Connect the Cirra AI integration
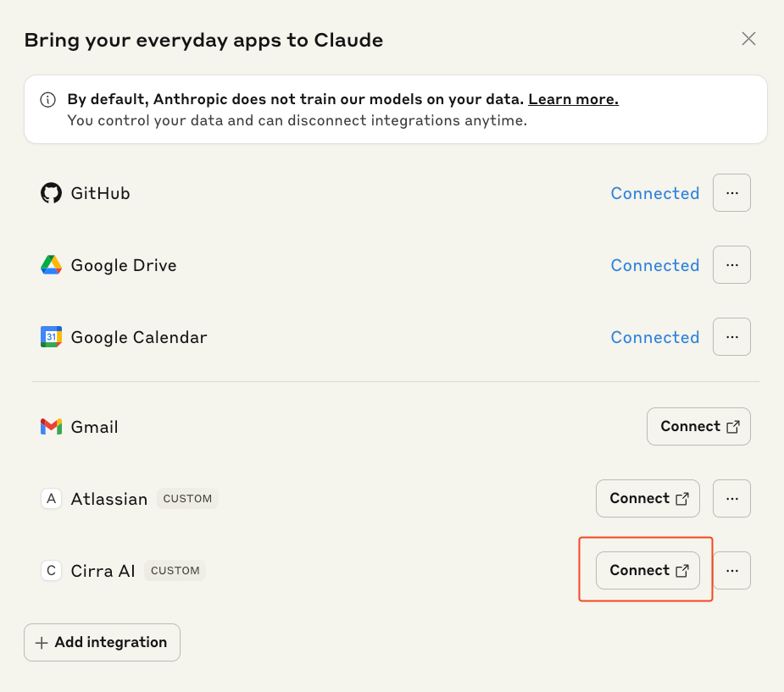 click(648, 571)
